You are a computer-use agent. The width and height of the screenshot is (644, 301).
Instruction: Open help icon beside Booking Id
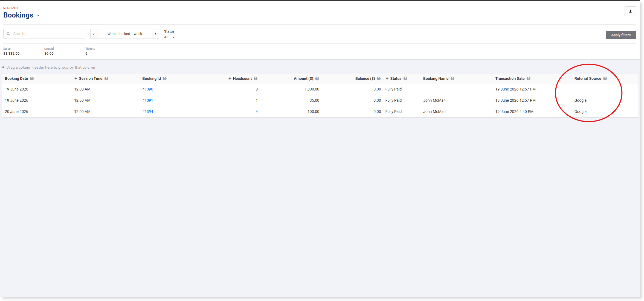coord(165,78)
